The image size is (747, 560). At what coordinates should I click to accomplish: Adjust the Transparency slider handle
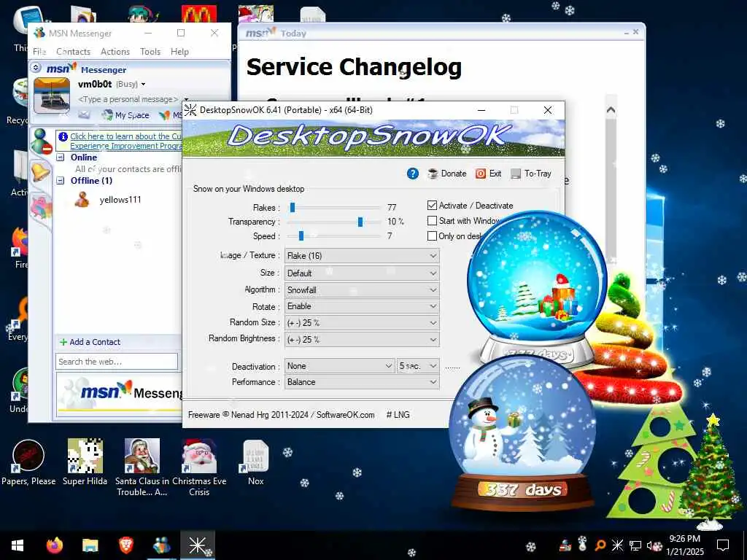click(x=360, y=222)
